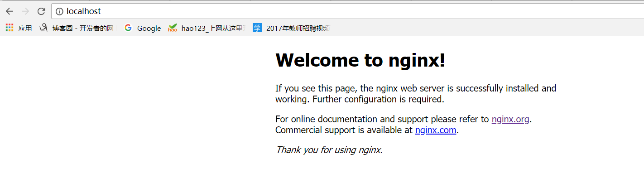The image size is (644, 183).
Task: Click the forward navigation arrow
Action: pos(25,11)
